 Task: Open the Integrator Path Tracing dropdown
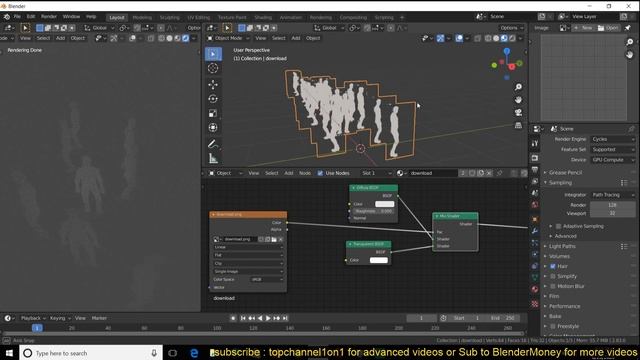613,195
